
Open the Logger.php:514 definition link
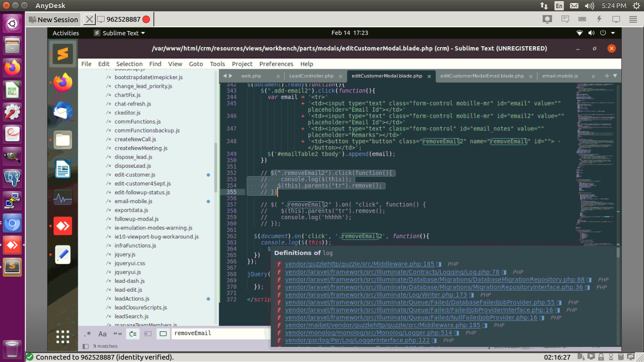[x=368, y=333]
